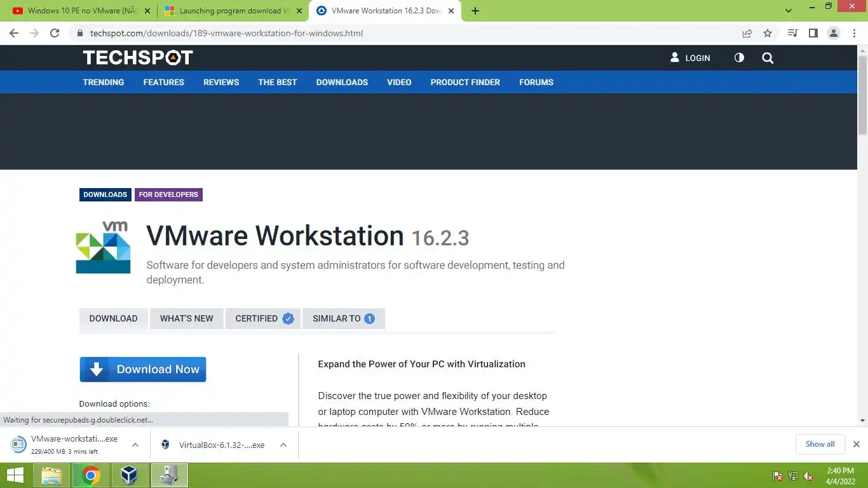This screenshot has width=868, height=488.
Task: Open the DOWNLOADS nav menu item
Action: point(342,82)
